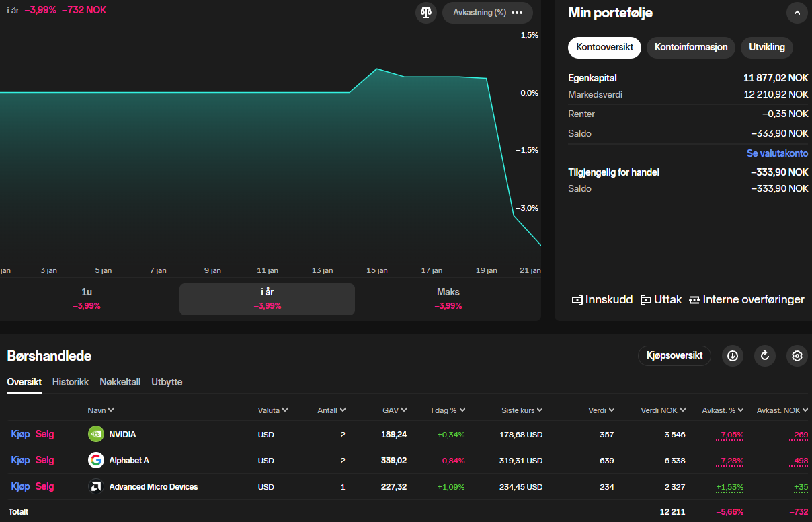812x522 pixels.
Task: Select the 1u time period
Action: pos(87,299)
